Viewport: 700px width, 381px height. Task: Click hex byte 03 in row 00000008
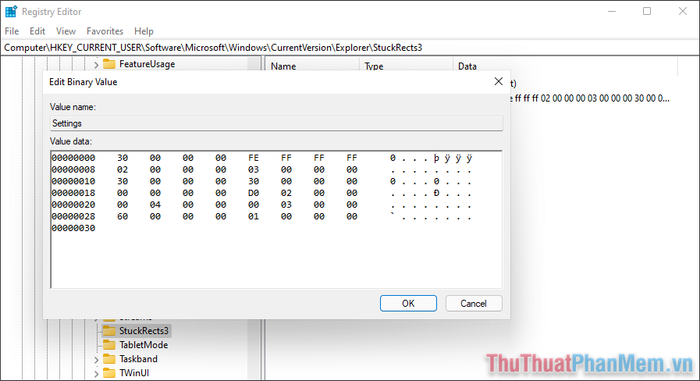tap(253, 170)
